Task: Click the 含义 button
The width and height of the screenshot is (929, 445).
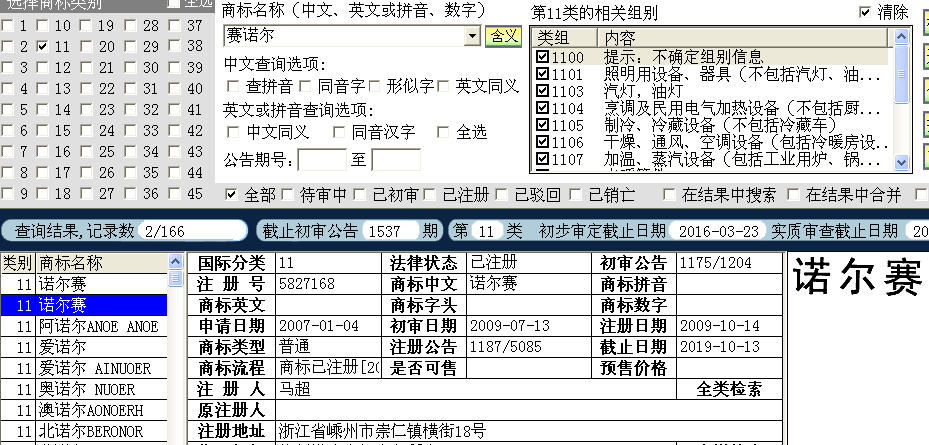Action: tap(503, 37)
